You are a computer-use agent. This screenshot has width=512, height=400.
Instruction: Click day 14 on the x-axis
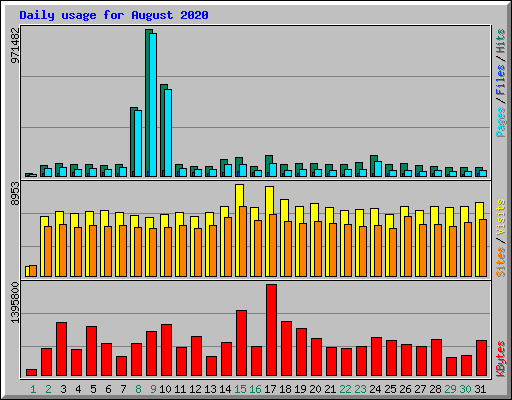225,389
